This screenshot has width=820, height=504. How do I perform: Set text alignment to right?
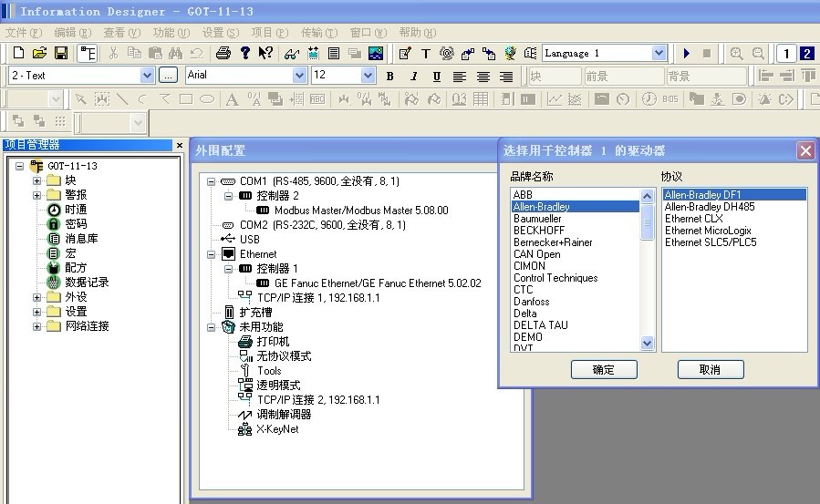[506, 77]
